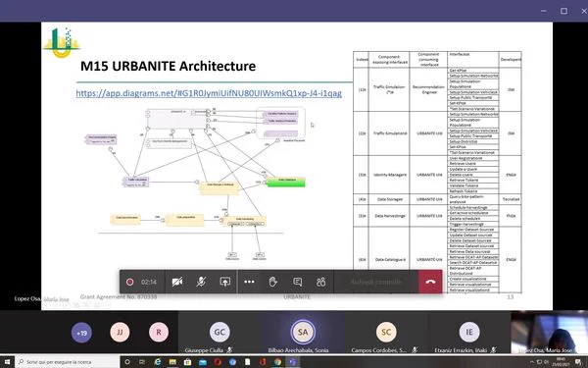This screenshot has height=368, width=588.
Task: Open Task View on the taskbar
Action: pos(142,362)
